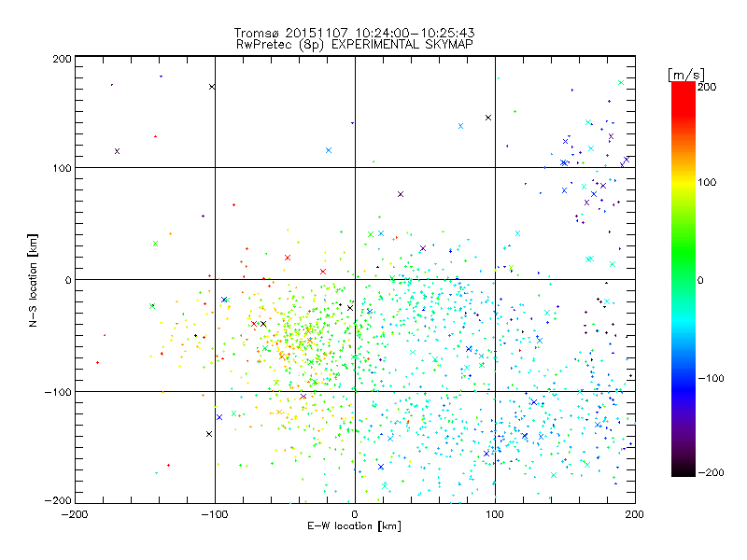Click the '[m/s]' colorbar unit label

click(x=686, y=75)
